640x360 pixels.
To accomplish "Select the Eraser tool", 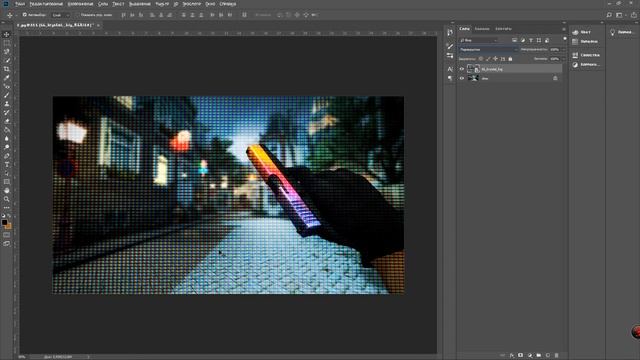I will [x=7, y=121].
